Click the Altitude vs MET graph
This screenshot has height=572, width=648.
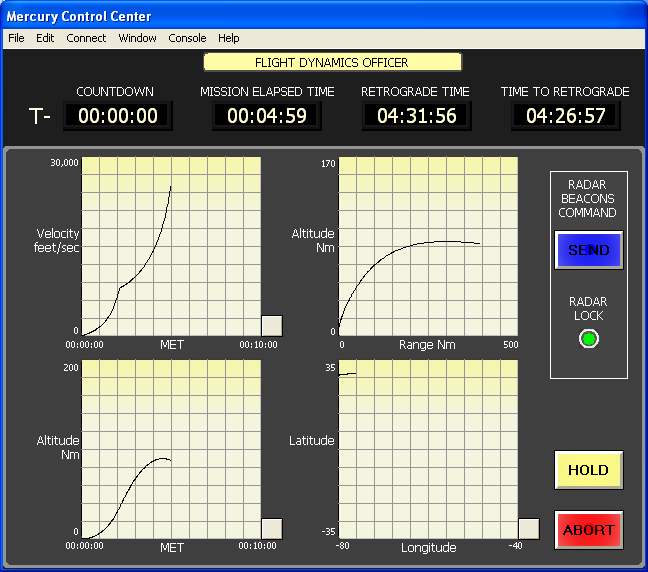[171, 449]
